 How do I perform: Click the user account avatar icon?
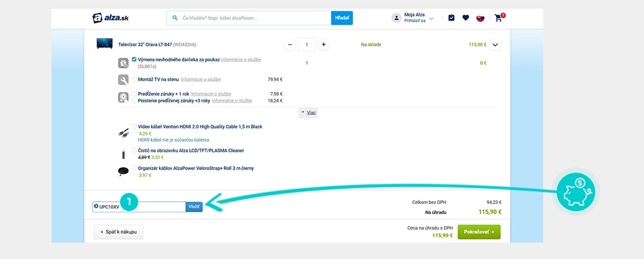coord(397,18)
